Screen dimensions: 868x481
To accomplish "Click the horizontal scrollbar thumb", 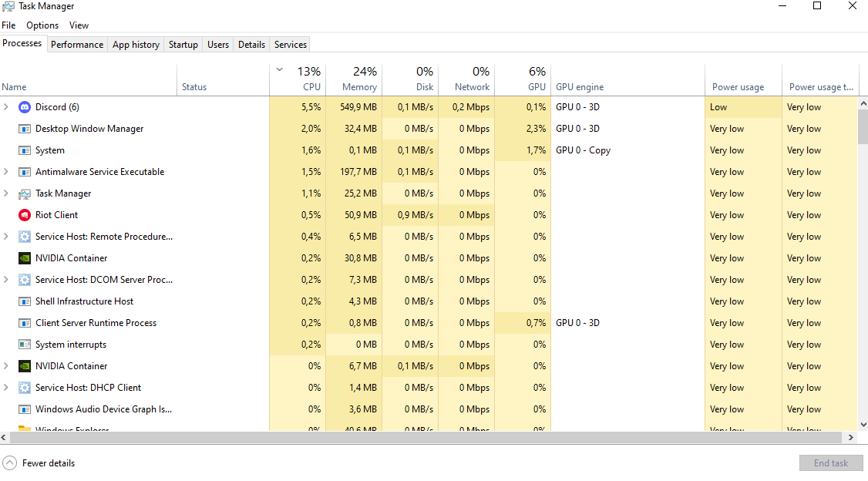I will coord(426,437).
